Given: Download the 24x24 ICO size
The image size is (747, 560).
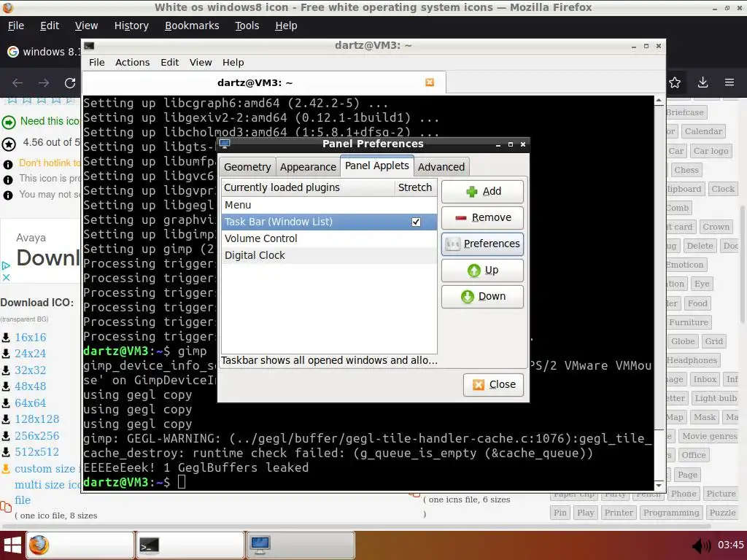Looking at the screenshot, I should (x=30, y=354).
